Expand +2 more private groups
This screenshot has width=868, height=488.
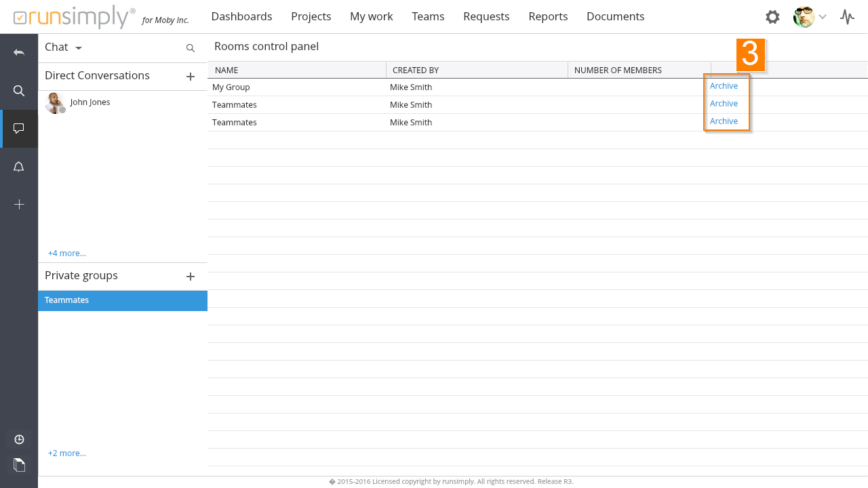66,453
